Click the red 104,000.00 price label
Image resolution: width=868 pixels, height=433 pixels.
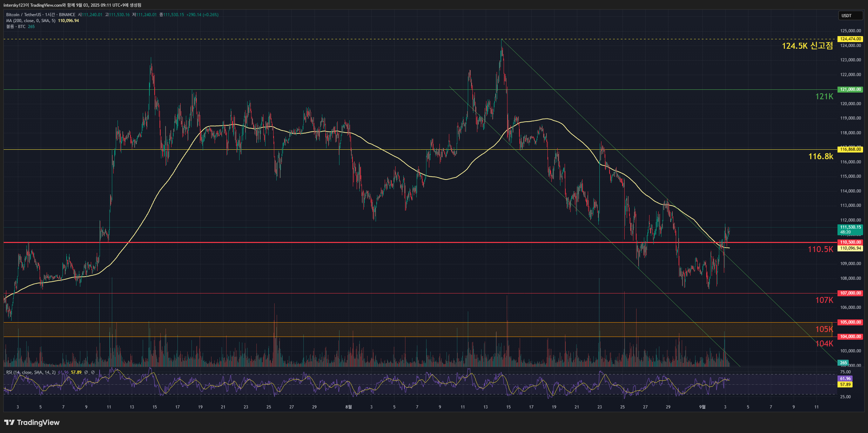tap(850, 337)
